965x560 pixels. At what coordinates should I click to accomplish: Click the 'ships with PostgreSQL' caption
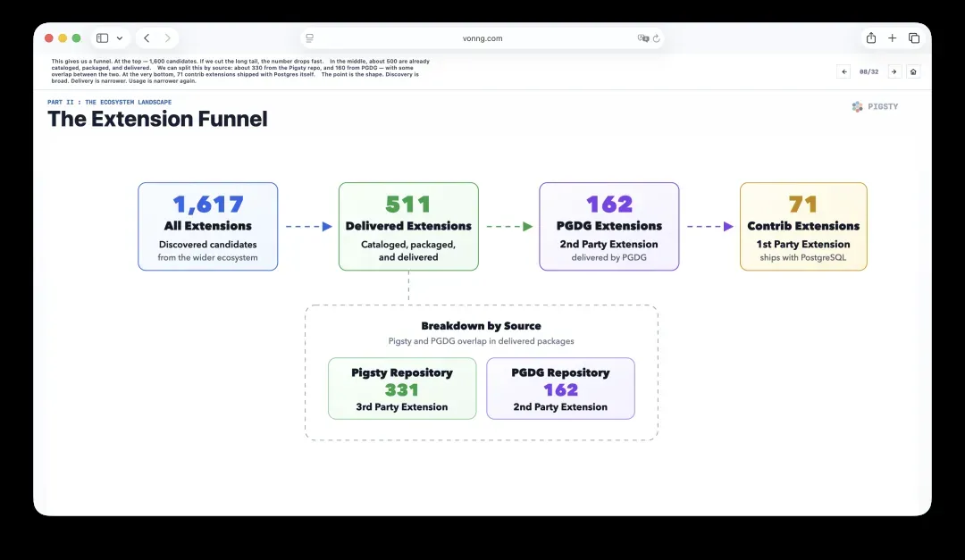click(x=803, y=258)
